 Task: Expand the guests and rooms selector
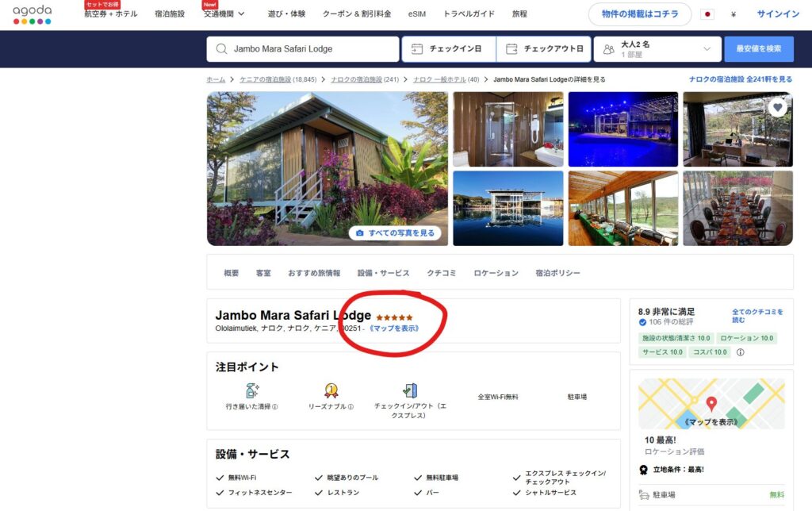657,48
